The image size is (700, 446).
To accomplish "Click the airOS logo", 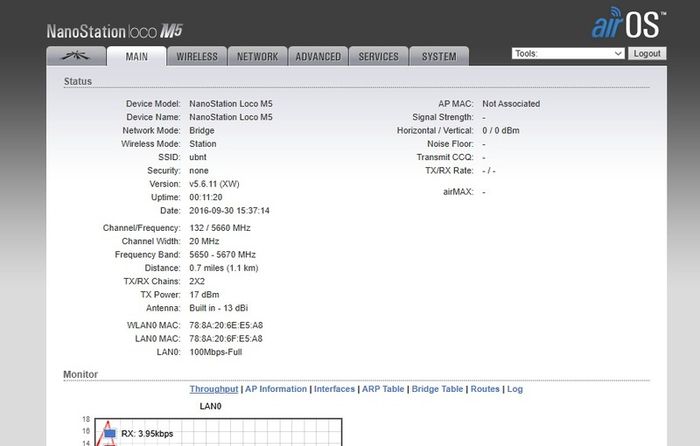I will point(629,23).
